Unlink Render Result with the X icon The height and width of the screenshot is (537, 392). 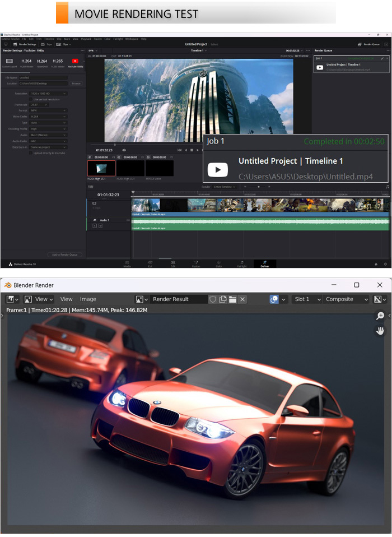pyautogui.click(x=242, y=299)
